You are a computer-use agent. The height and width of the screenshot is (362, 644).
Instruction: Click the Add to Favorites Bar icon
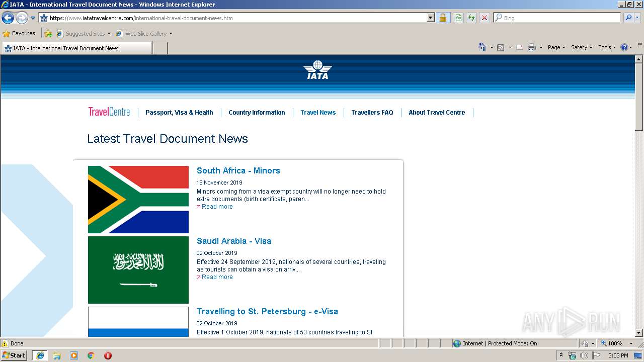point(48,34)
